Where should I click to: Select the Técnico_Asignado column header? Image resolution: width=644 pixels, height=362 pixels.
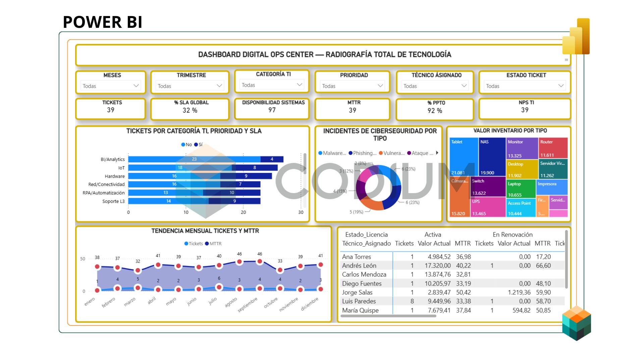point(366,243)
